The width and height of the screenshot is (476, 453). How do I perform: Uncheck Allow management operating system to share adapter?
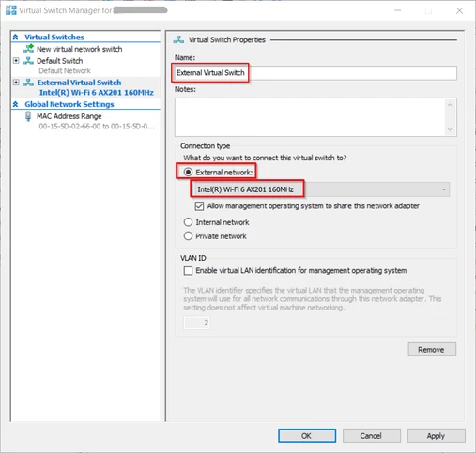tap(199, 206)
